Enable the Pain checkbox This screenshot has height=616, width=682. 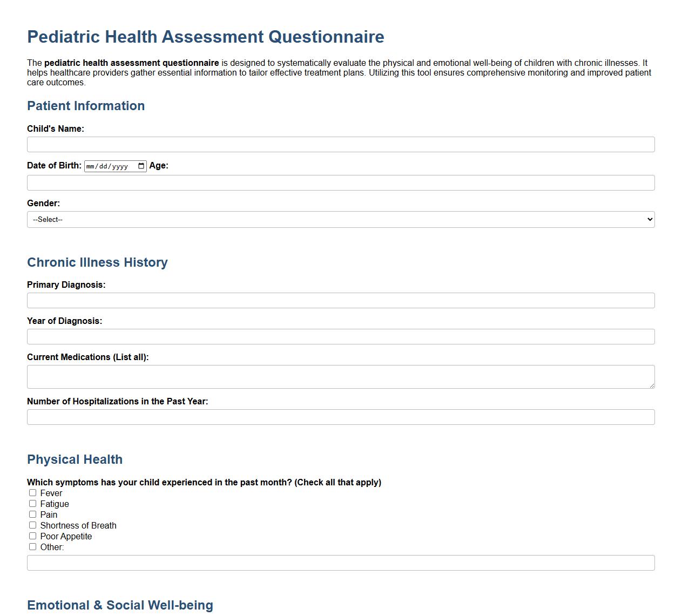32,514
